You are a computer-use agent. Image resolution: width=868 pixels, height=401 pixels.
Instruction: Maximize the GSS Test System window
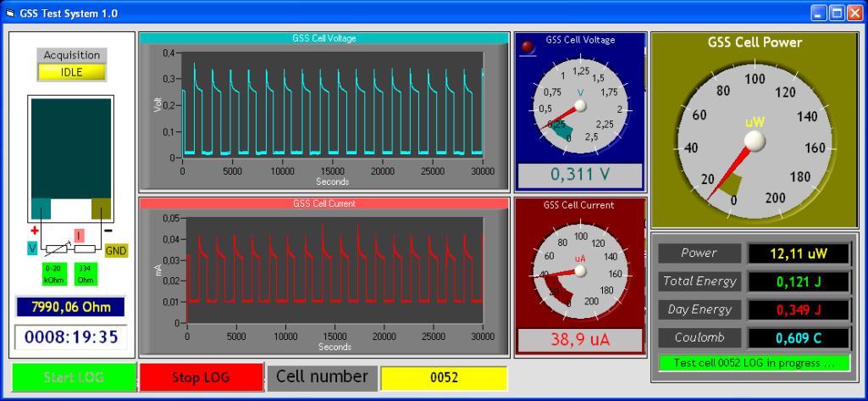click(x=837, y=14)
